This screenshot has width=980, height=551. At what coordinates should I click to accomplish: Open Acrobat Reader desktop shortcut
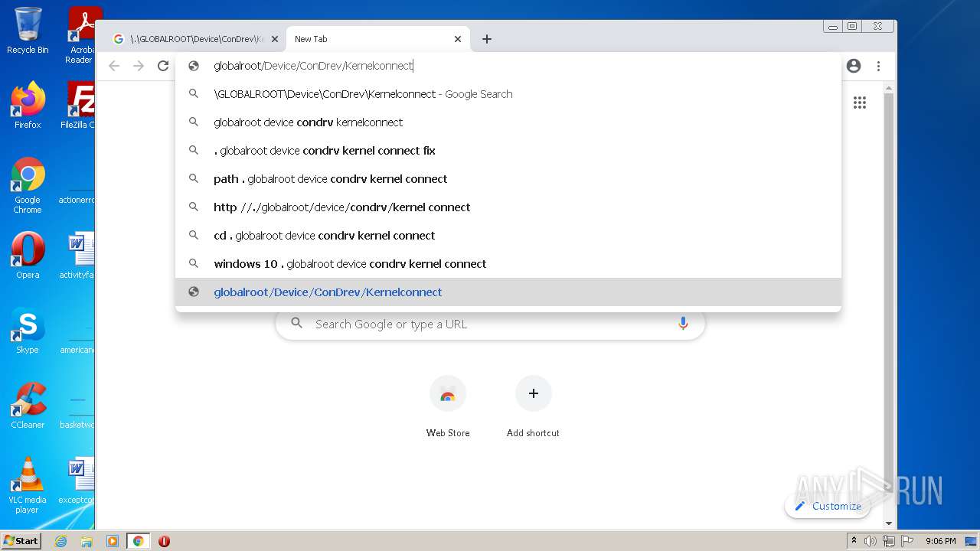tap(81, 35)
